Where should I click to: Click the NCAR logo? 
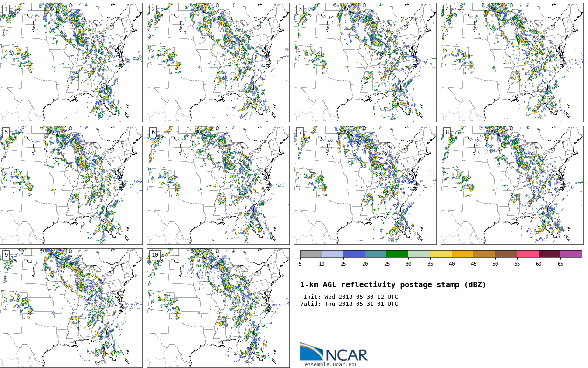(334, 352)
